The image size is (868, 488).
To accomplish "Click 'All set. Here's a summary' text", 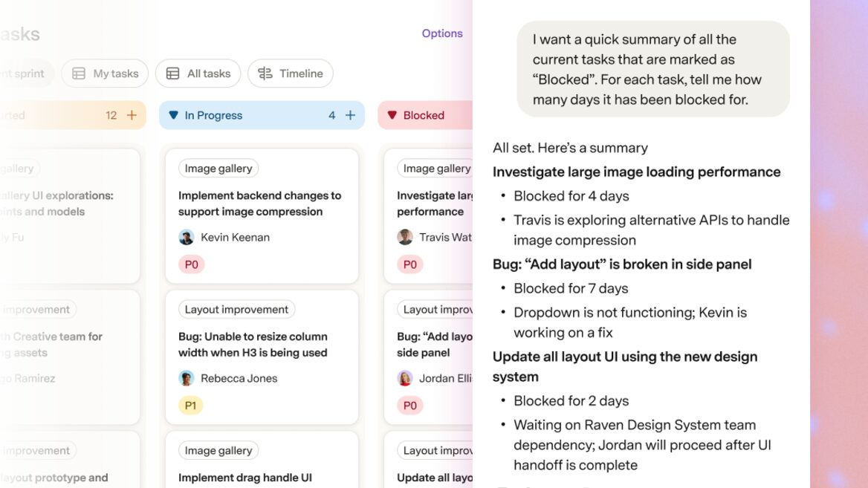I will tap(570, 148).
